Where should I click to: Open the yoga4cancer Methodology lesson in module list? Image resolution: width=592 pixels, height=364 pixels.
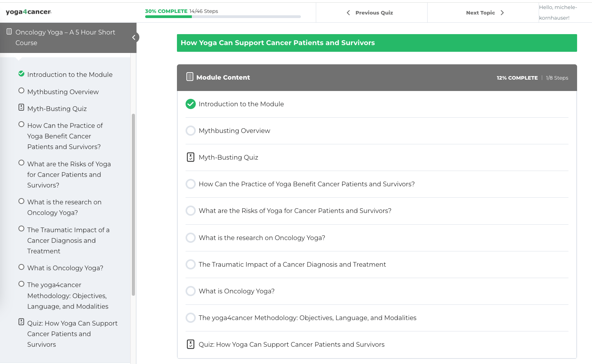coord(307,318)
